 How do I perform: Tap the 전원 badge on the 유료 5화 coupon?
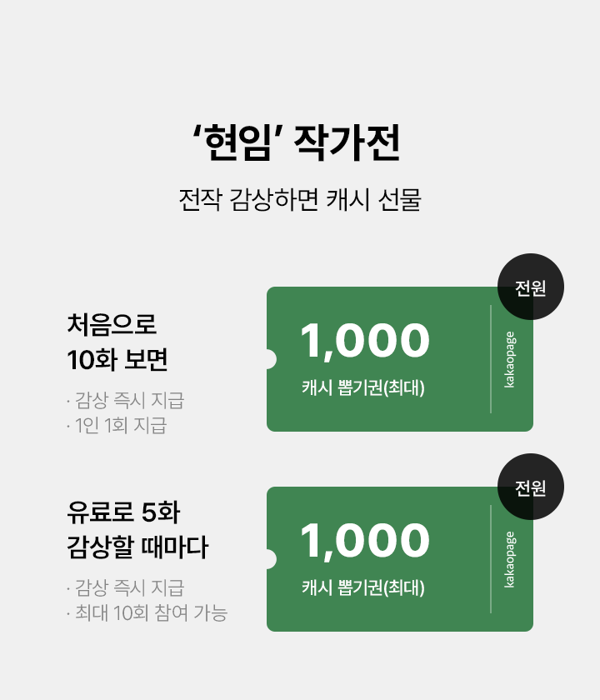pos(531,487)
